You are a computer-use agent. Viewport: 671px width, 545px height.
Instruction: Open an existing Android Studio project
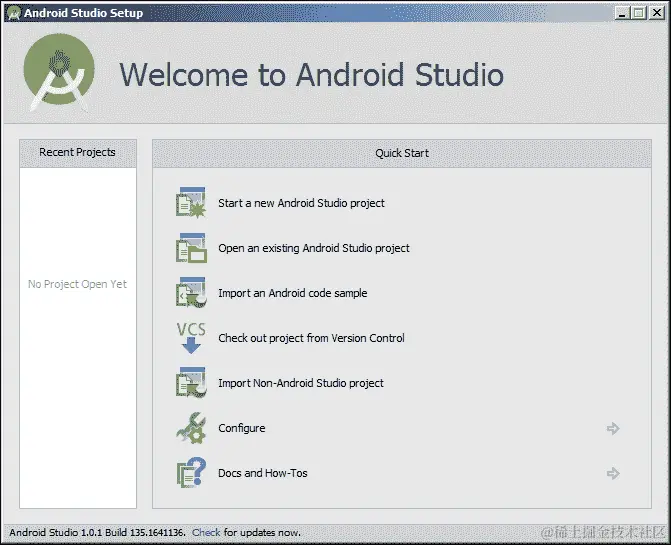coord(314,248)
